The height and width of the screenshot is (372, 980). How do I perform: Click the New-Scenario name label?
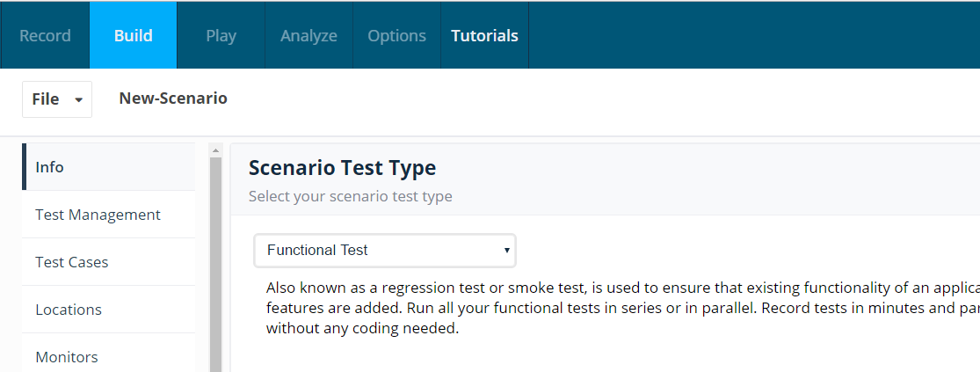pyautogui.click(x=173, y=98)
